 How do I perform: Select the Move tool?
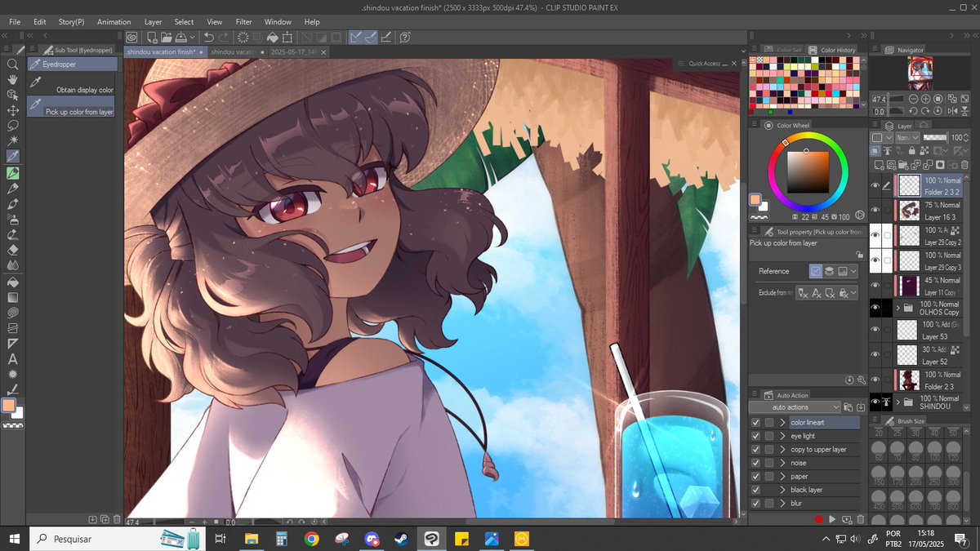12,111
